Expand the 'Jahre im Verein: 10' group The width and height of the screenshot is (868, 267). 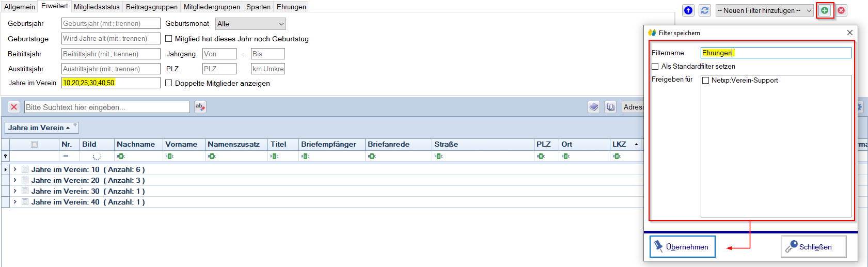[x=15, y=169]
